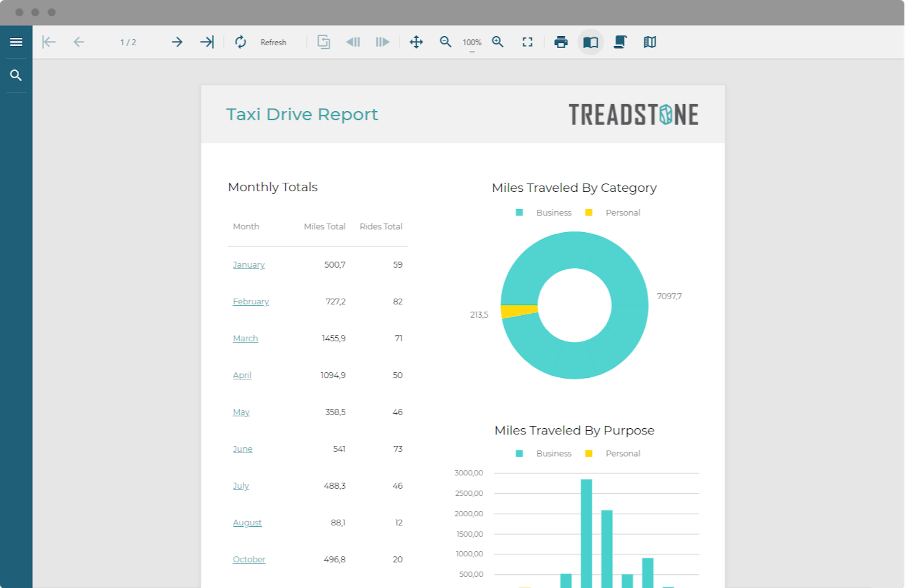This screenshot has width=905, height=588.
Task: Go to the next page
Action: tap(177, 42)
